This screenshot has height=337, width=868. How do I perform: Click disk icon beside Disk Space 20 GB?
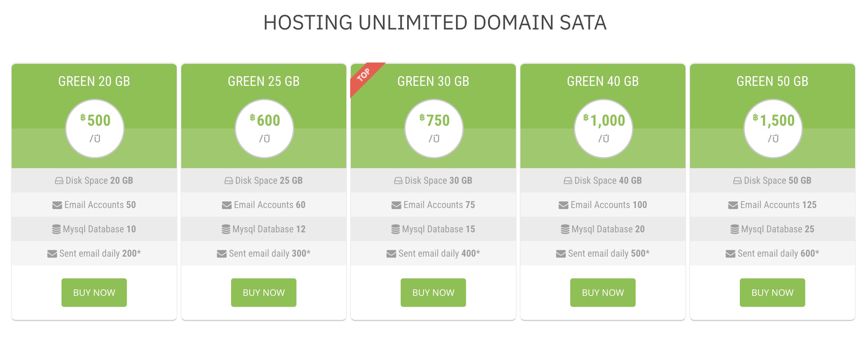point(59,181)
